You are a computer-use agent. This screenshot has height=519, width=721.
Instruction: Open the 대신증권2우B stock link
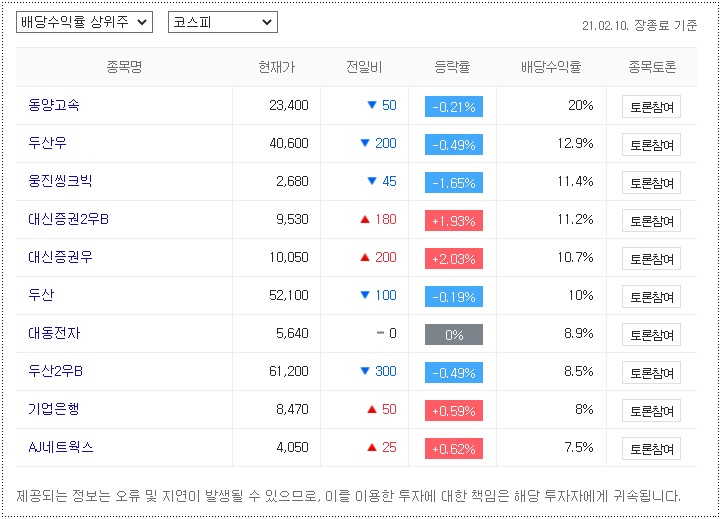click(69, 219)
